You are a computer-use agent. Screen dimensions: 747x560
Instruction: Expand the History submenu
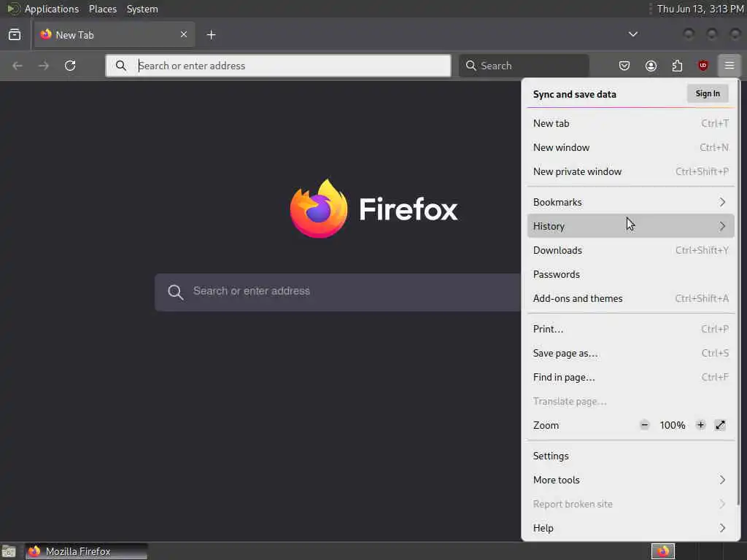click(x=631, y=226)
